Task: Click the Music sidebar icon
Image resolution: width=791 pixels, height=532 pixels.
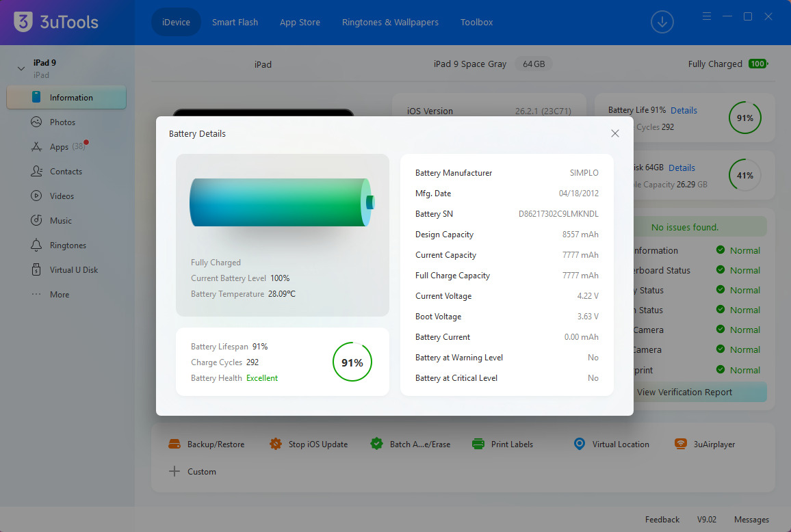Action: point(36,220)
